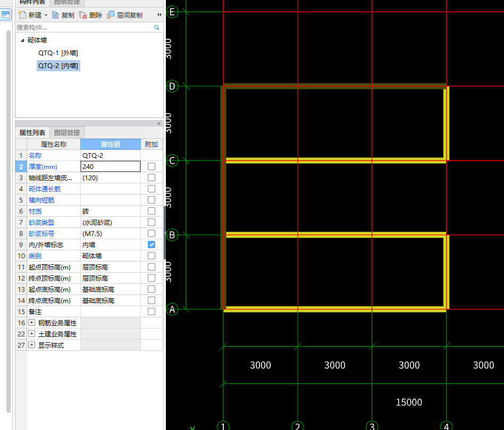Collapse the 砌体墙 tree node
The image size is (504, 430).
click(22, 40)
